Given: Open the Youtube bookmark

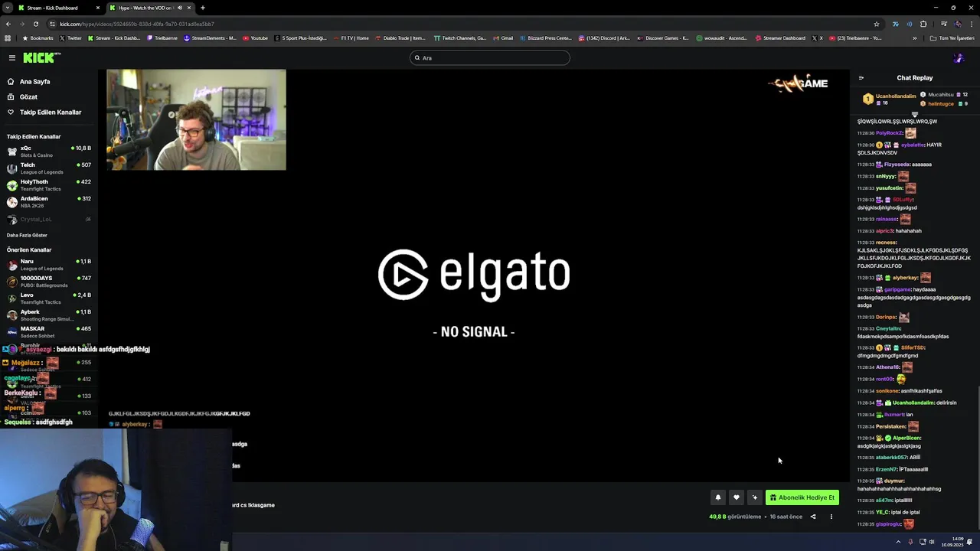Looking at the screenshot, I should click(x=256, y=37).
